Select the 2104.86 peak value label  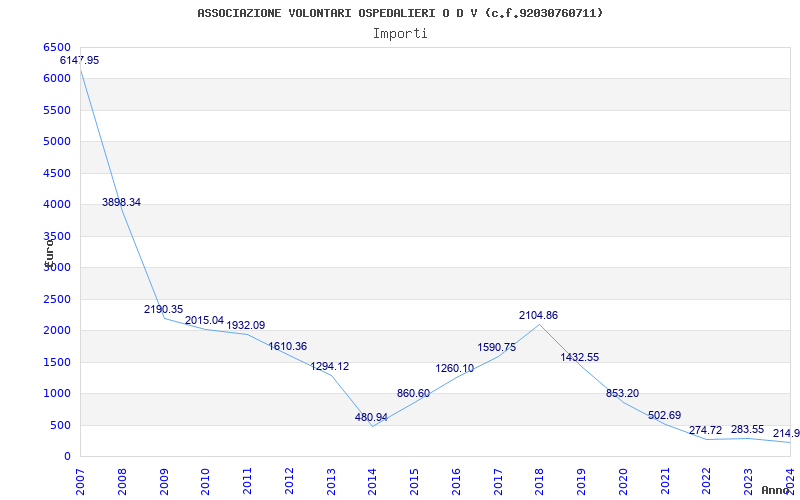538,315
